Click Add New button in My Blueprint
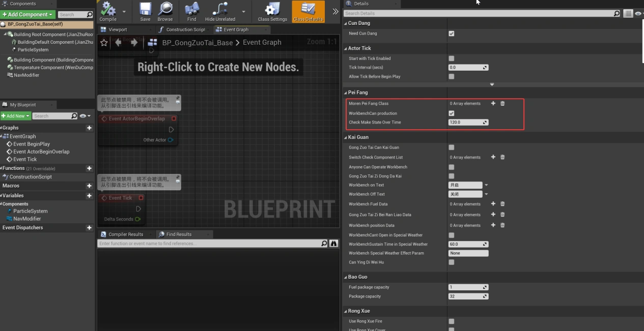 coord(15,116)
